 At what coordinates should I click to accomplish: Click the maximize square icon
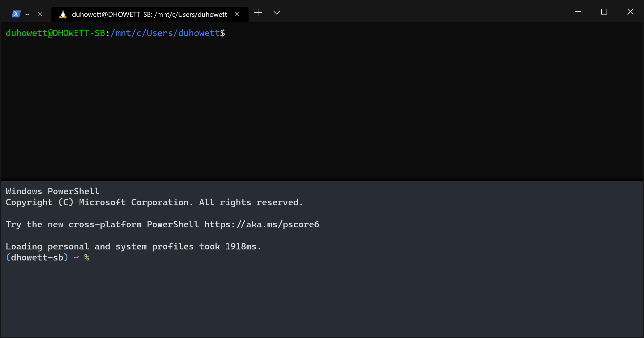click(604, 12)
